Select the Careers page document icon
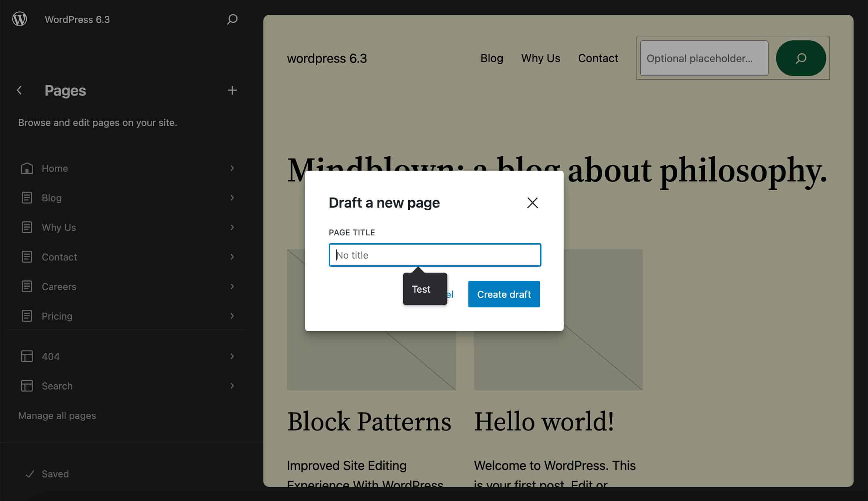 tap(27, 286)
